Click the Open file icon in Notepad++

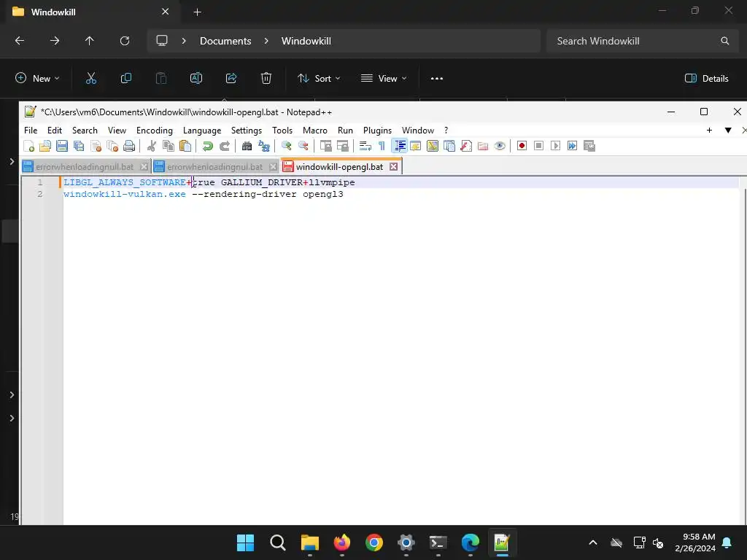click(x=45, y=146)
